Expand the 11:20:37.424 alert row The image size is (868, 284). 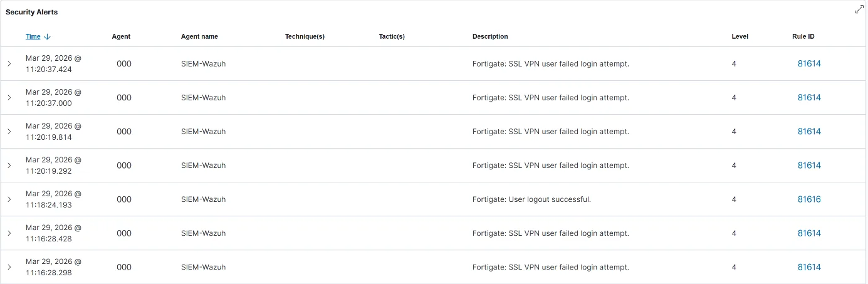pyautogui.click(x=9, y=63)
